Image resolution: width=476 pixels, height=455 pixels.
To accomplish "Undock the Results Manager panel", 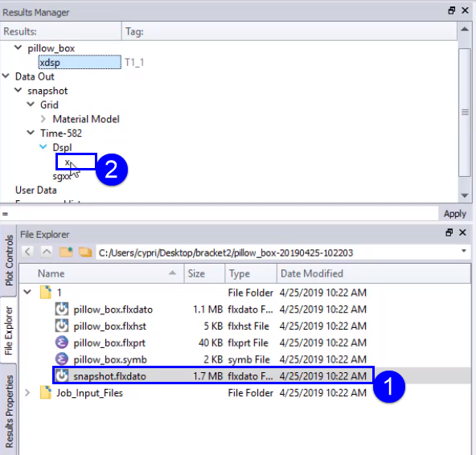I will click(x=452, y=10).
